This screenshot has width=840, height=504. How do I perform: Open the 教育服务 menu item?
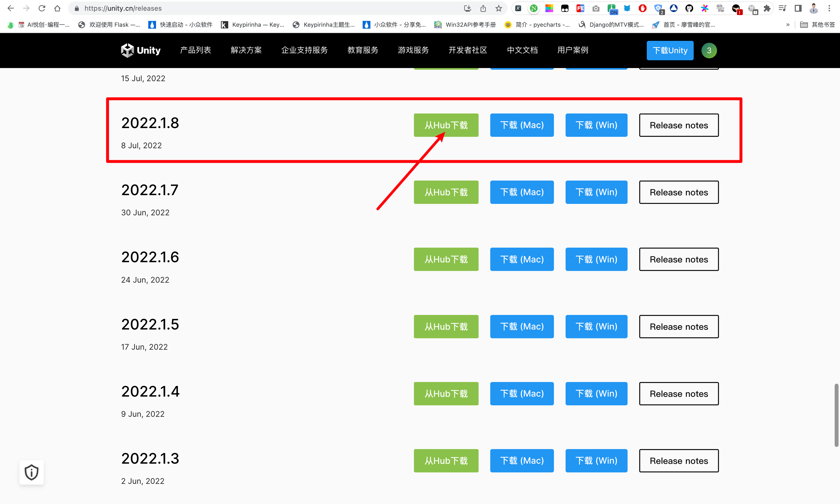pyautogui.click(x=363, y=50)
